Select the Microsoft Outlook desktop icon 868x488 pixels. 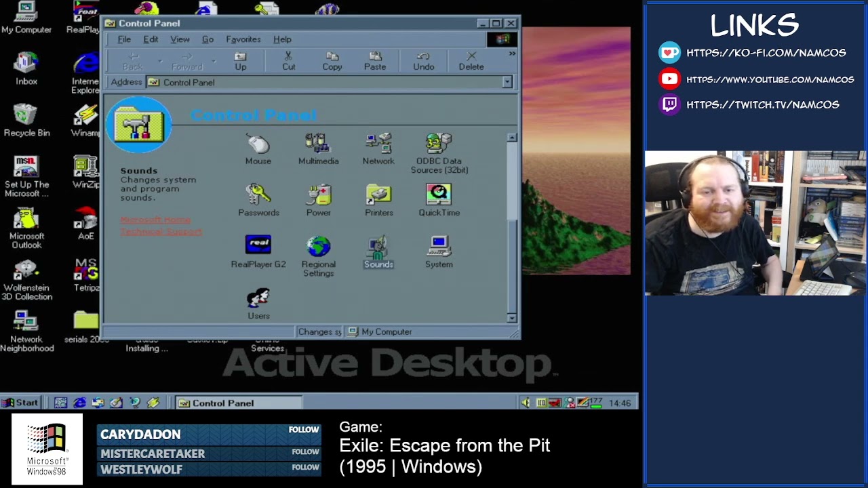[26, 228]
